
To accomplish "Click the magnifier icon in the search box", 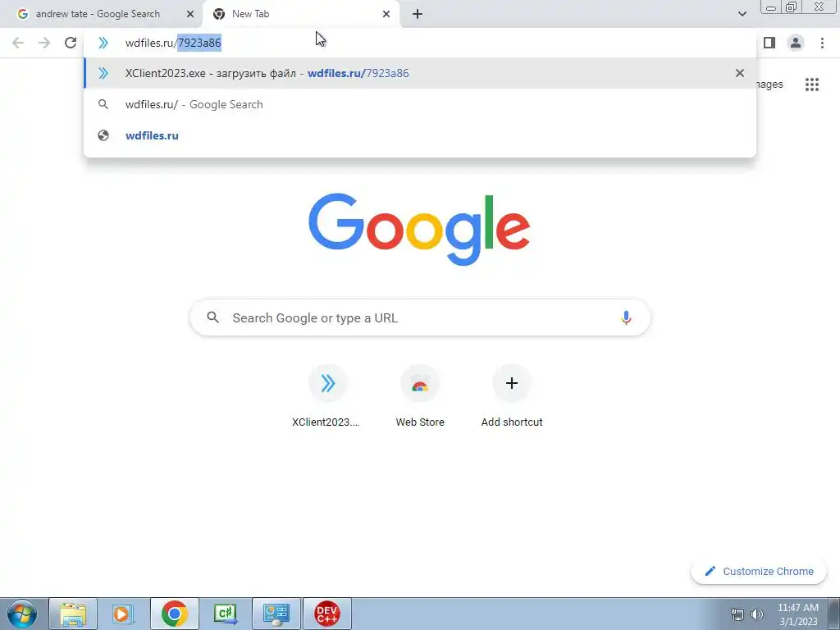I will (x=212, y=317).
